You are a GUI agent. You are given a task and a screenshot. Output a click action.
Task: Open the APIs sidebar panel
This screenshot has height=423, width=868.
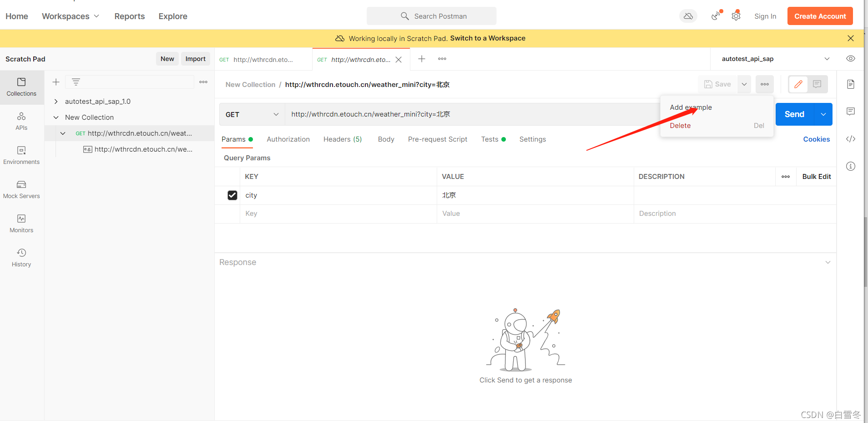tap(21, 122)
